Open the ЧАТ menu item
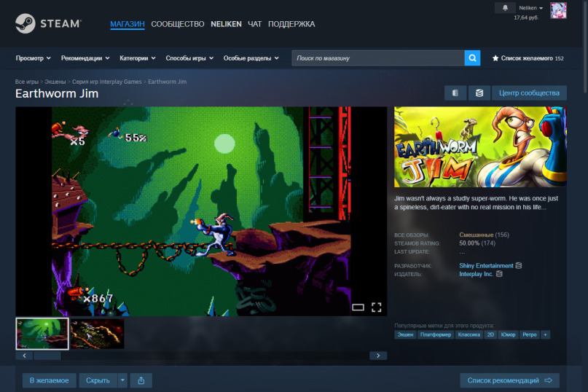Screen dimensions: 588x392 coord(254,24)
